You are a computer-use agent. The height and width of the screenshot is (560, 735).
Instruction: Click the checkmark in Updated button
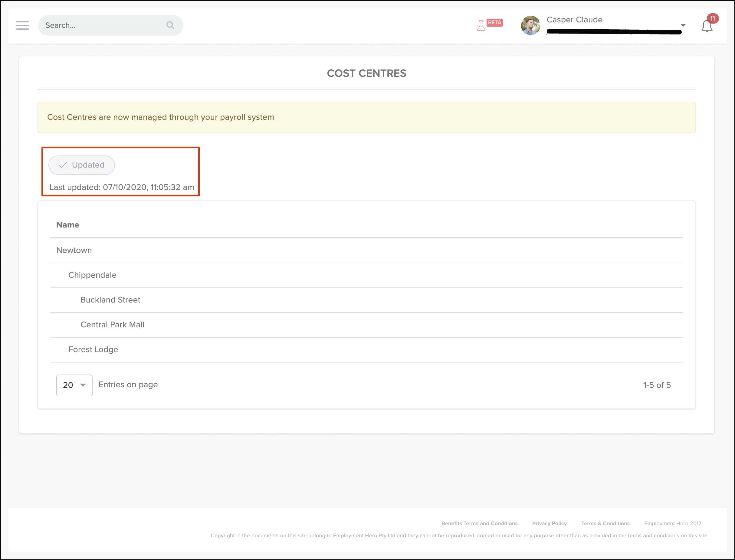[63, 165]
